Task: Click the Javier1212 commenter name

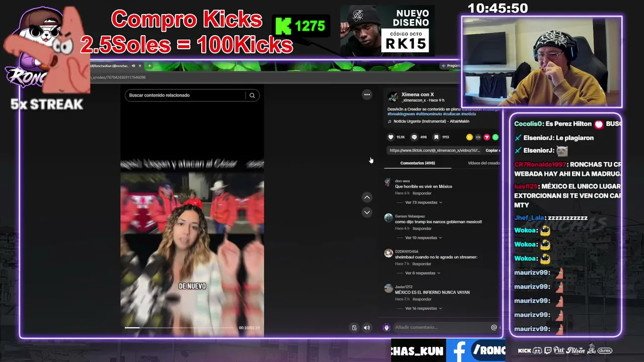Action: (x=404, y=287)
